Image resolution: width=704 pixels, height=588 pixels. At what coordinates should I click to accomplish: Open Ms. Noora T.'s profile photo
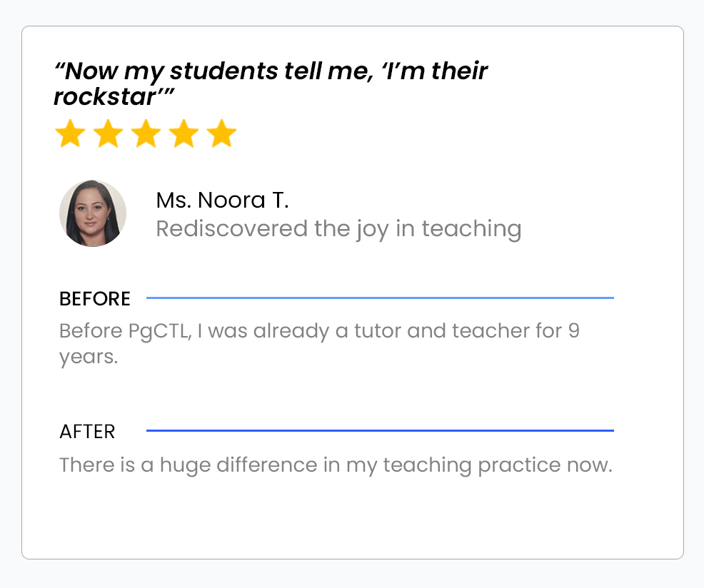coord(93,213)
